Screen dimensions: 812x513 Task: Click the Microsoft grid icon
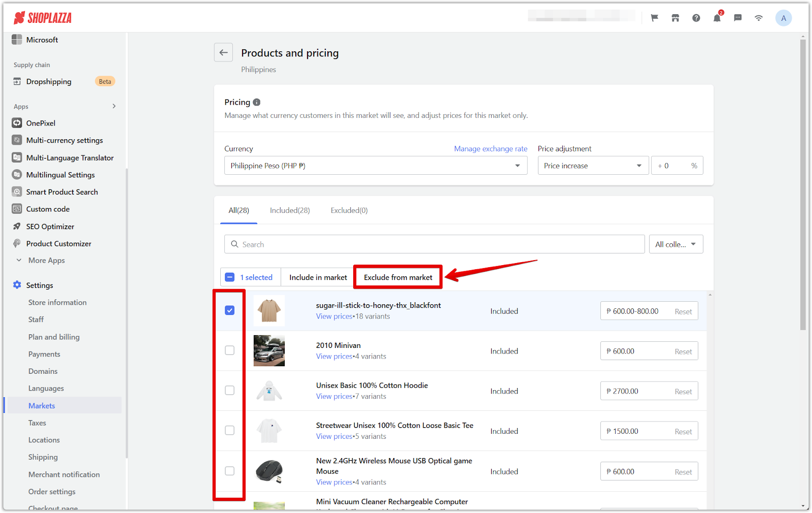click(17, 39)
